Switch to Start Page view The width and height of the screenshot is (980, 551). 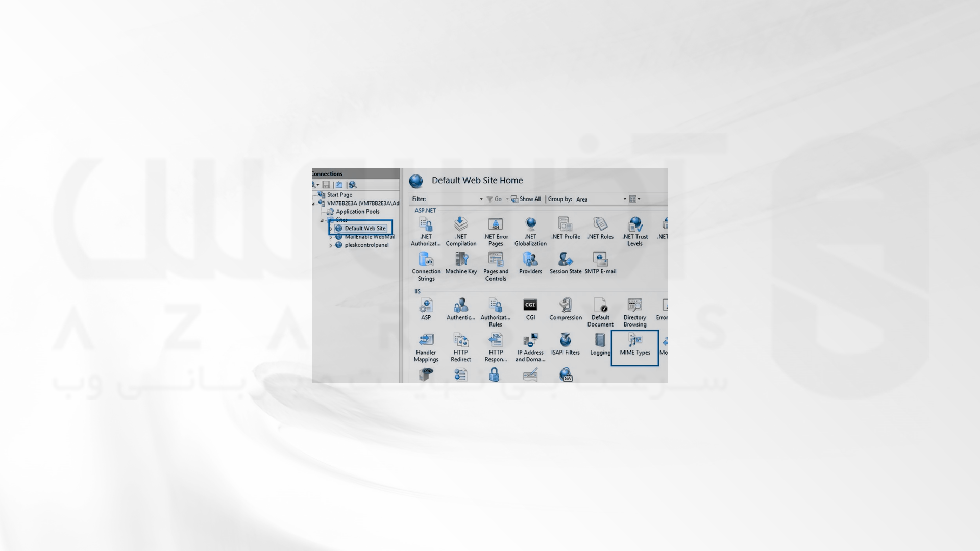tap(338, 194)
